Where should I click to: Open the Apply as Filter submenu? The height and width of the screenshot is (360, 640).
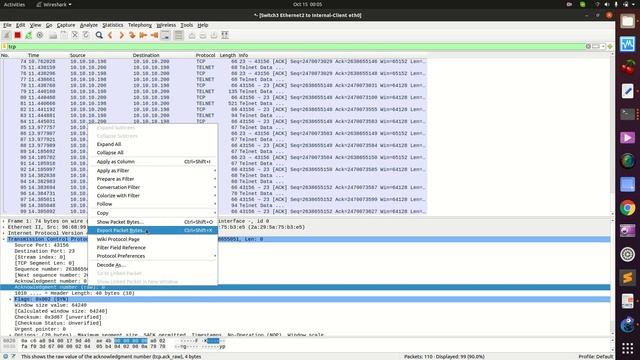[153, 171]
